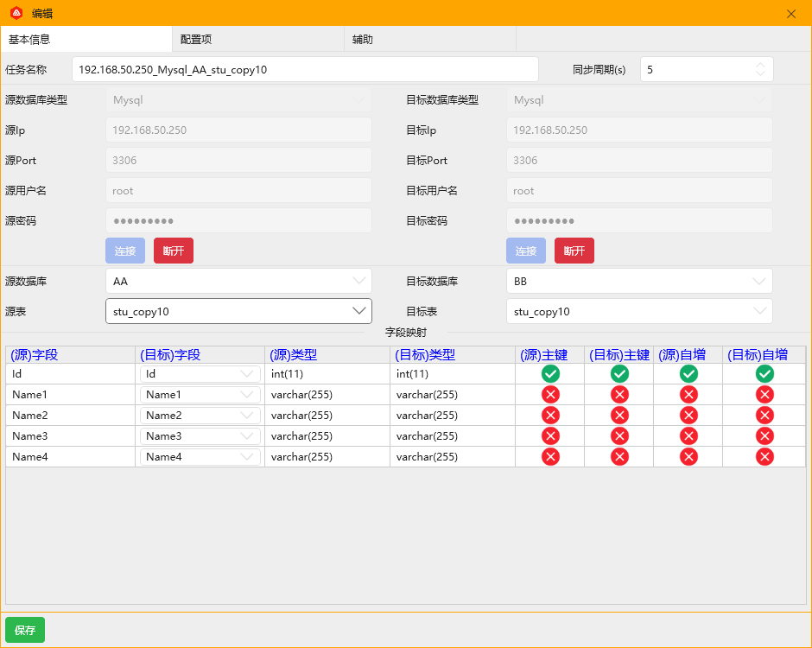Screen dimensions: 812x648
Task: Click the target 断开 button
Action: tap(574, 251)
